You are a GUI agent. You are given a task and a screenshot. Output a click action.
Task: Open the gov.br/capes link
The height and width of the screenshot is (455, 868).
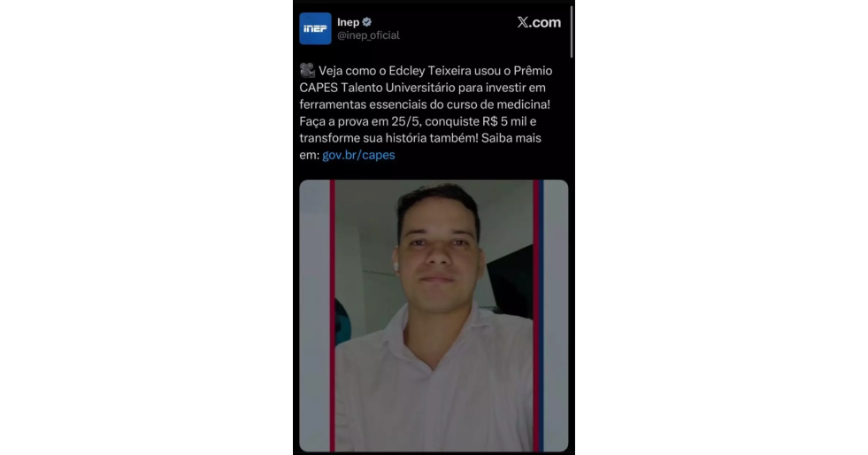358,155
